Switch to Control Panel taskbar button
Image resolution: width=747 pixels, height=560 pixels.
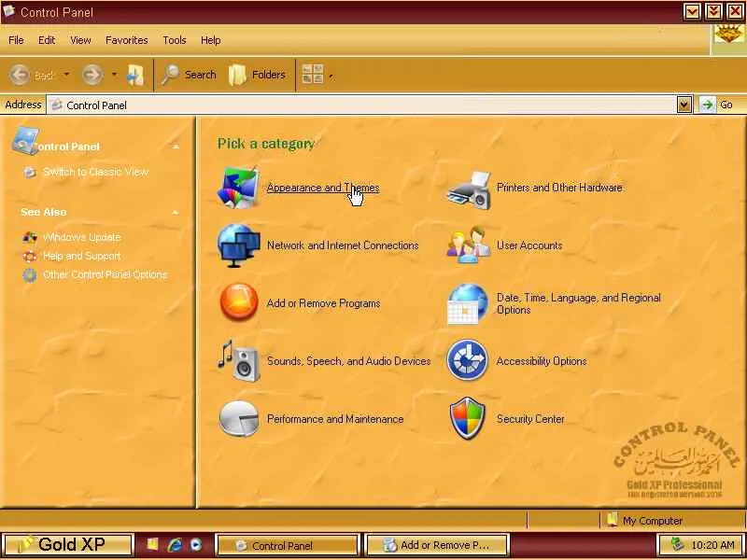pos(288,545)
